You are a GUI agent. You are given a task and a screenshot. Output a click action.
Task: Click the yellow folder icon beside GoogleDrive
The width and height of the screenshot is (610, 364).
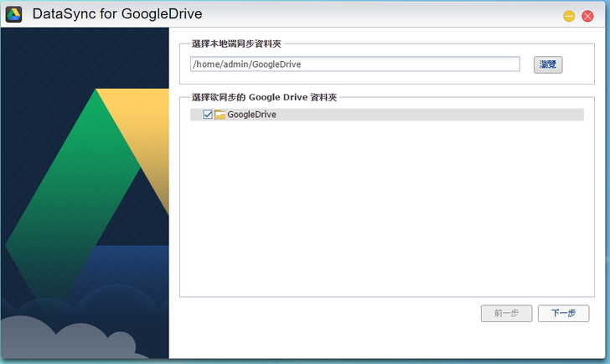tap(220, 114)
